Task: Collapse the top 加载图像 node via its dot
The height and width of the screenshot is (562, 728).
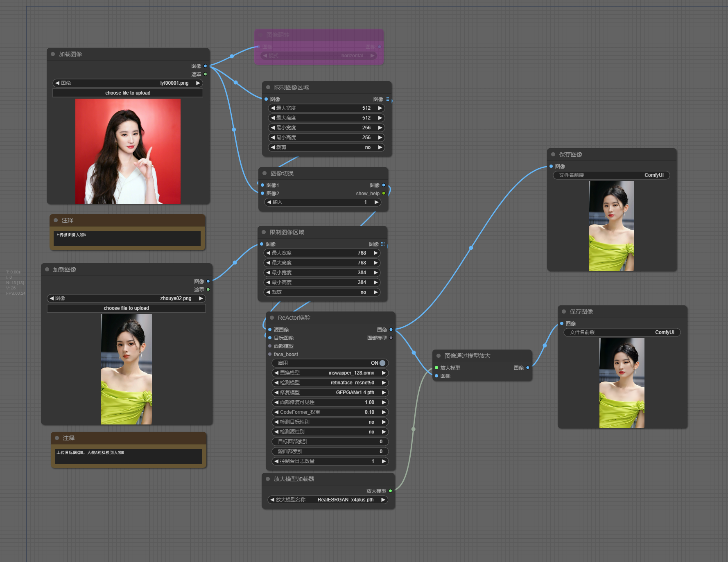Action: tap(53, 54)
